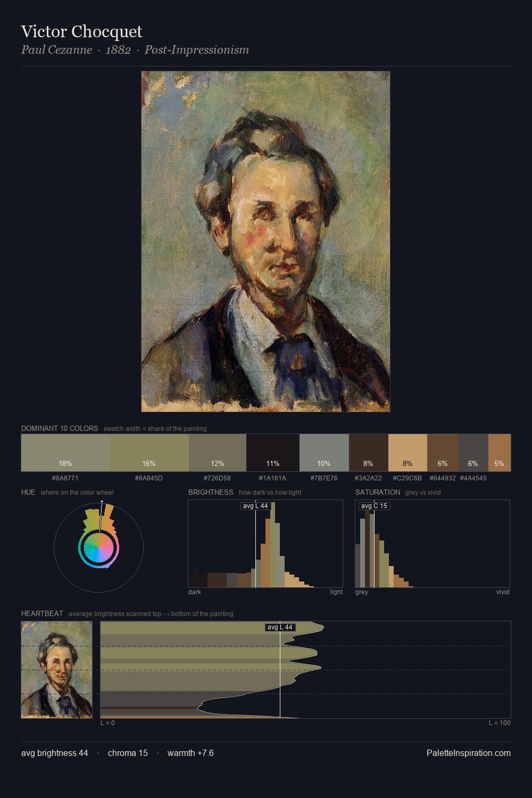This screenshot has width=532, height=798.
Task: Click the 18% swatch #8A8771
Action: [x=65, y=453]
